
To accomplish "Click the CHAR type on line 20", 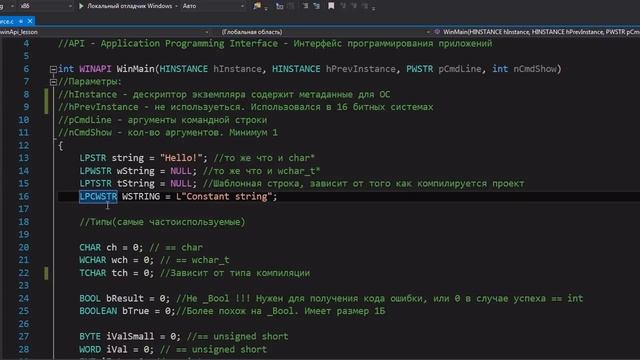I will (x=90, y=247).
